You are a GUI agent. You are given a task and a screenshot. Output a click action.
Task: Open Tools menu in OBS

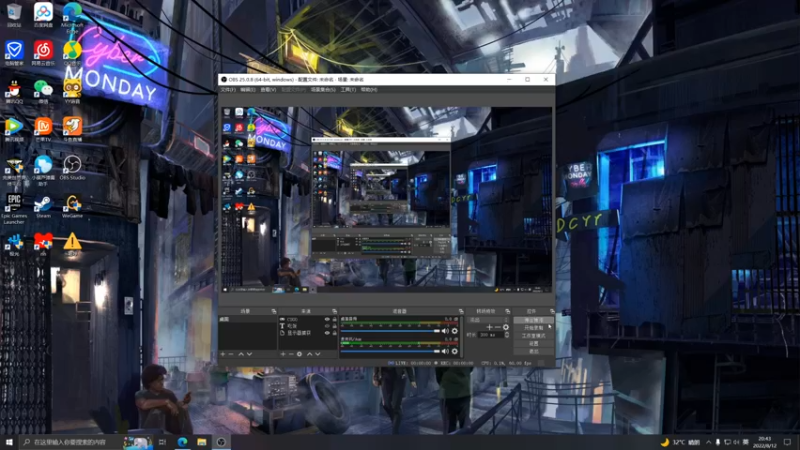pos(348,90)
